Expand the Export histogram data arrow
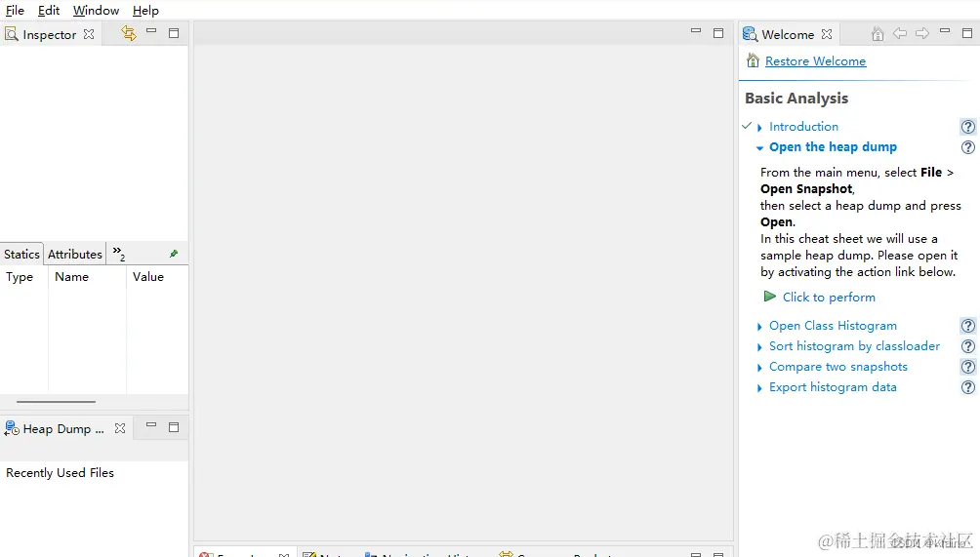This screenshot has width=980, height=557. [x=759, y=388]
